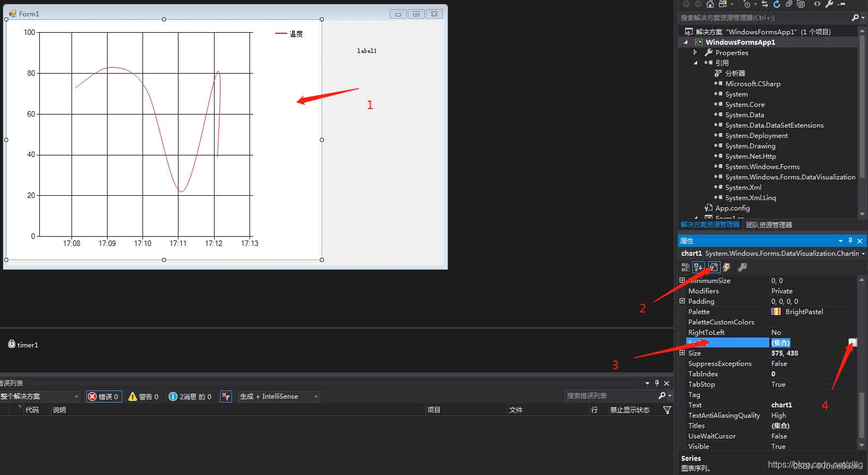Click the Visible property value True
868x475 pixels.
click(x=778, y=446)
